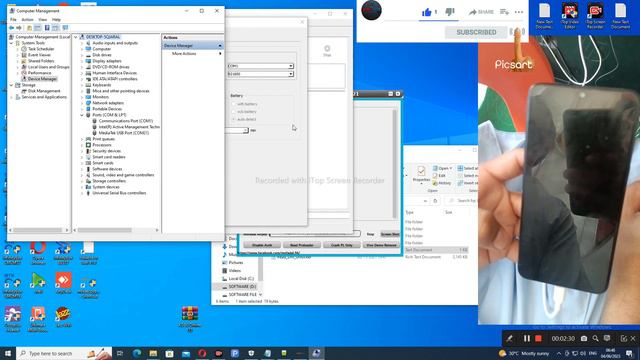
Task: Click the SHARE button
Action: [481, 12]
